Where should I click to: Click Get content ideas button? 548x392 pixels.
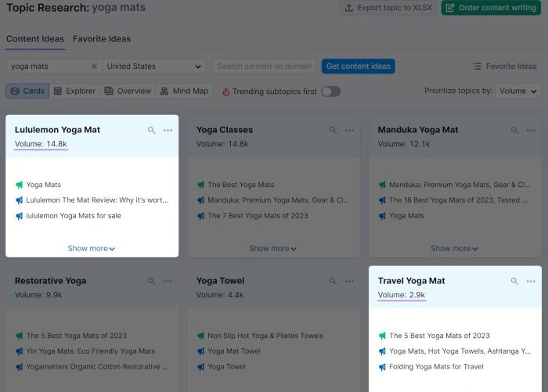359,66
